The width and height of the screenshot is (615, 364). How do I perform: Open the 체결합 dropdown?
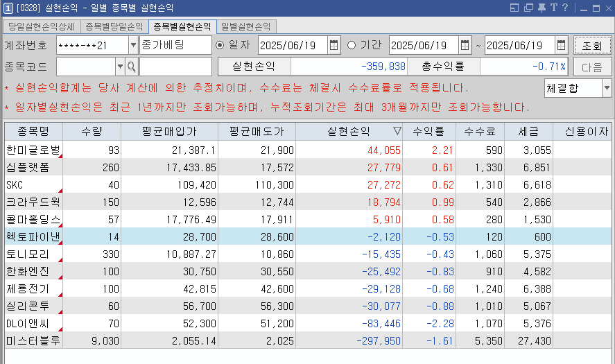point(607,88)
